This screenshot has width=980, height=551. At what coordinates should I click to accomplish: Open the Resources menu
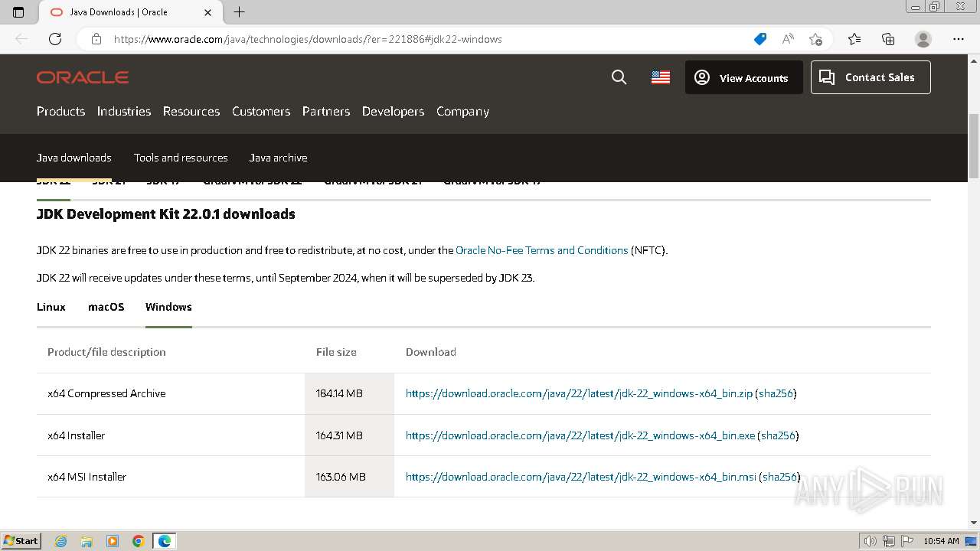pos(191,111)
